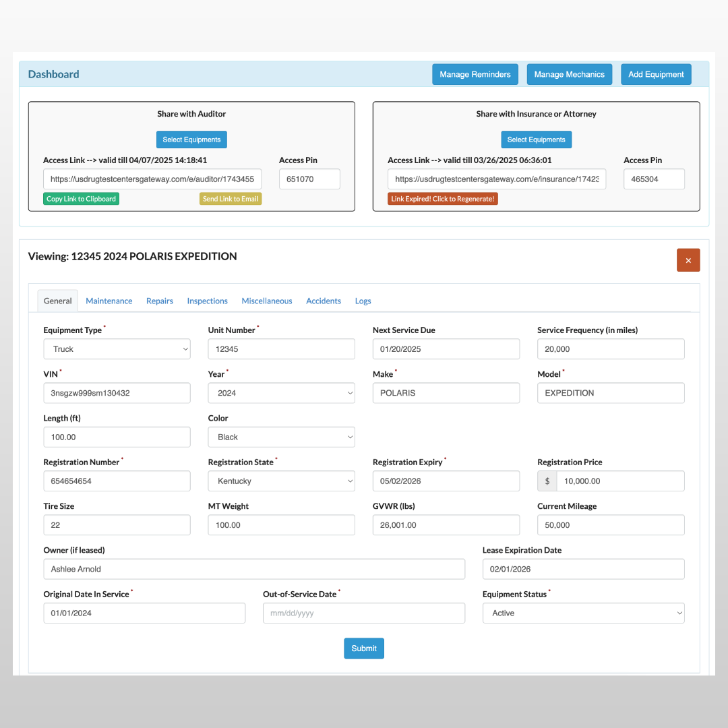Viewport: 728px width, 728px height.
Task: Switch to the Maintenance tab
Action: (109, 301)
